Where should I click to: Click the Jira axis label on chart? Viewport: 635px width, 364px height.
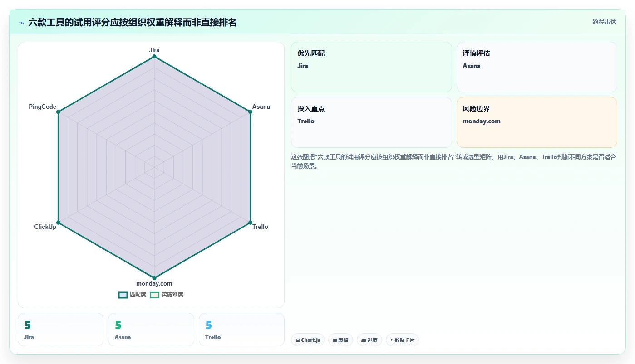[x=154, y=50]
